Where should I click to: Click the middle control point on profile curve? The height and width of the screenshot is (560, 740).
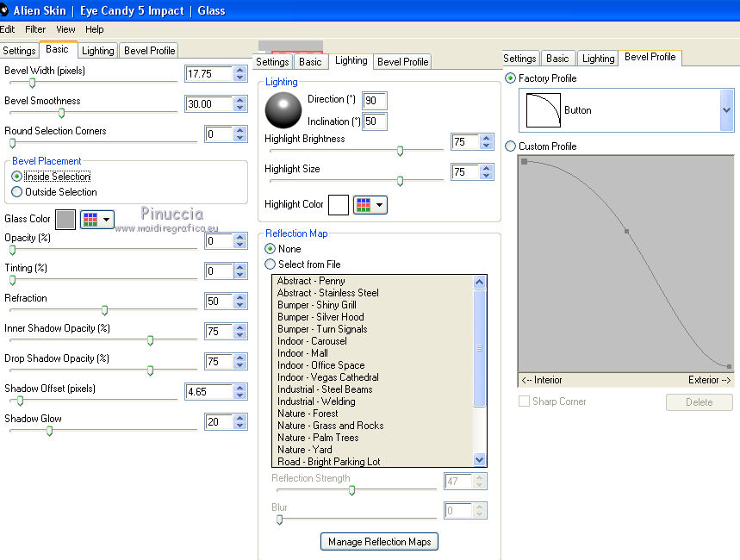pos(626,231)
